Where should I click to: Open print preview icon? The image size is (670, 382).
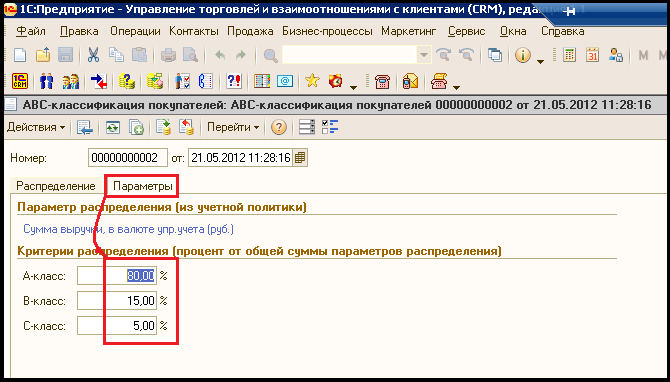pos(190,55)
